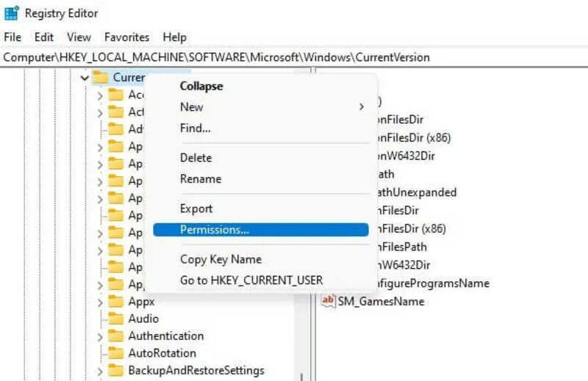Click the Authentication folder icon
Image resolution: width=588 pixels, height=381 pixels.
click(x=115, y=336)
